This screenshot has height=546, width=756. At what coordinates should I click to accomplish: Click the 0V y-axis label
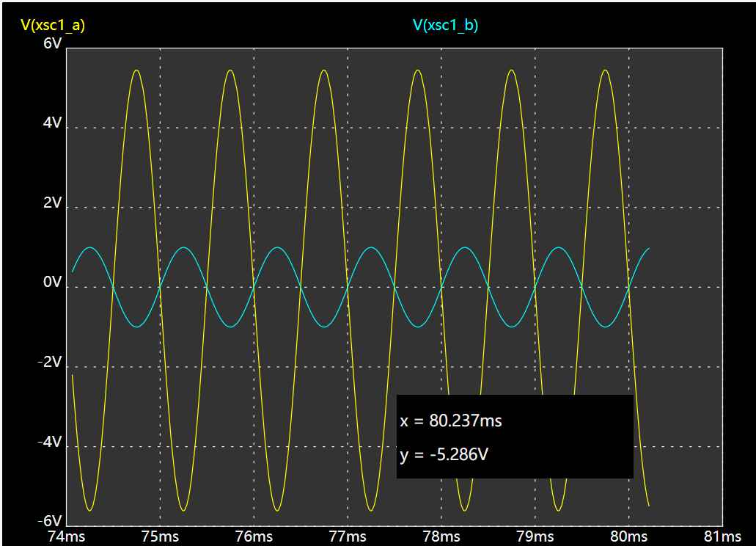point(53,282)
